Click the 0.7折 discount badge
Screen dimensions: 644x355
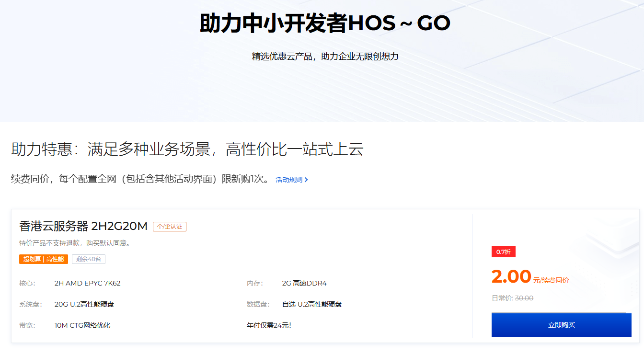pos(503,252)
